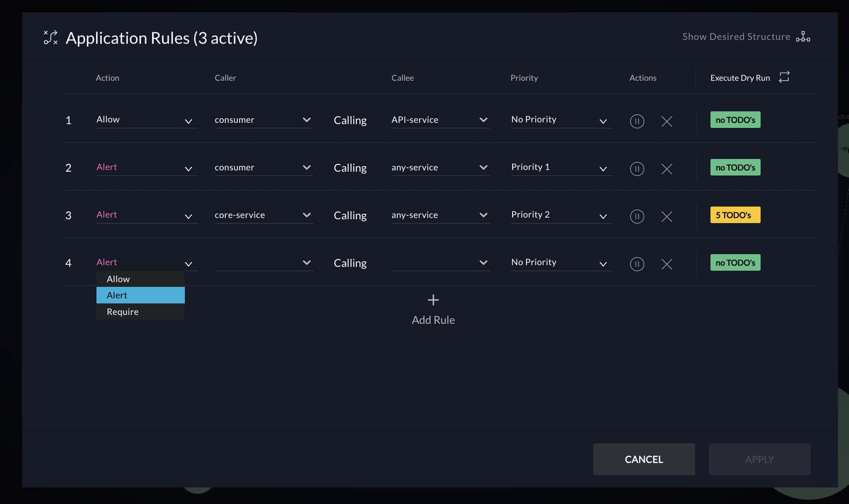Click the no TODO's badge on rule 1
The width and height of the screenshot is (849, 504).
click(735, 119)
